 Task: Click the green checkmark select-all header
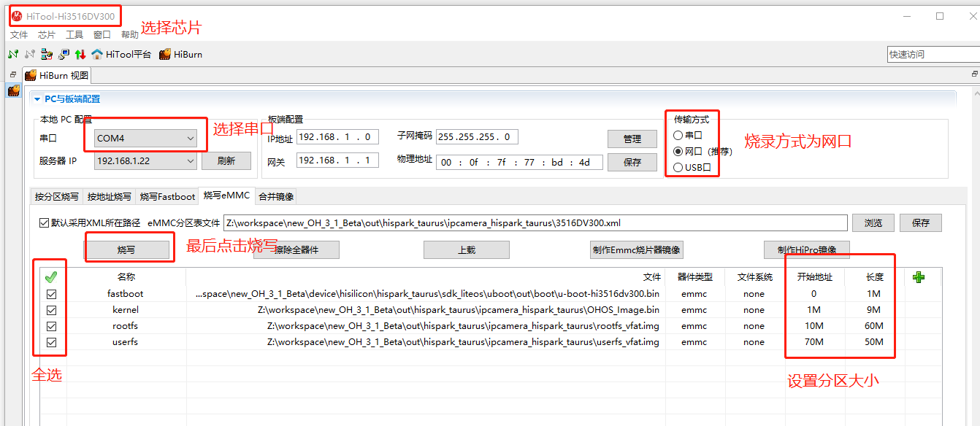(x=51, y=277)
